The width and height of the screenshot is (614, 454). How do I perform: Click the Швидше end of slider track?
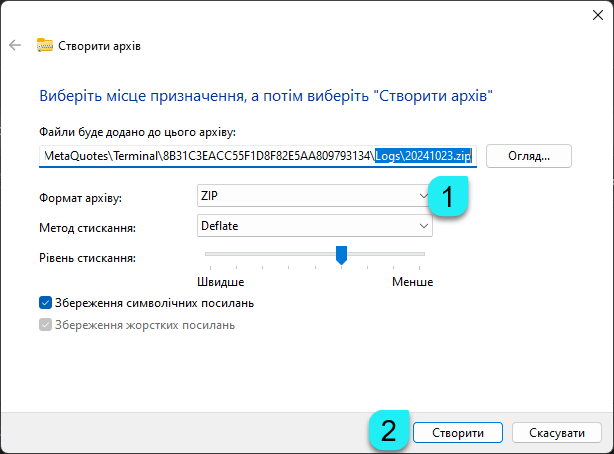coord(208,254)
